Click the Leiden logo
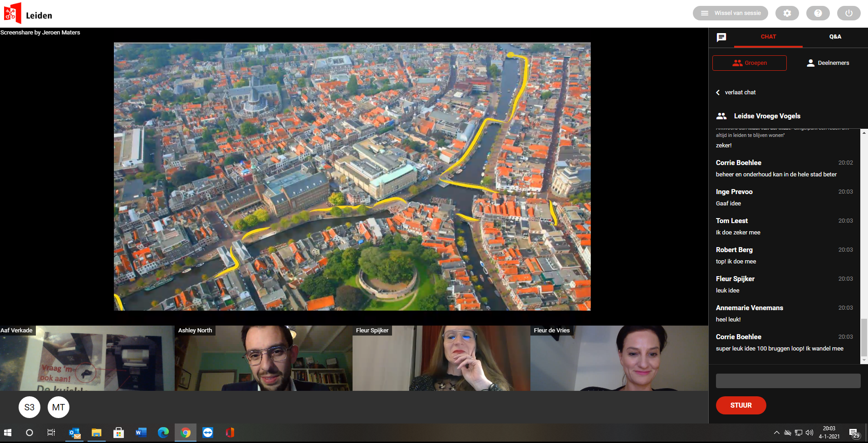 coord(28,14)
